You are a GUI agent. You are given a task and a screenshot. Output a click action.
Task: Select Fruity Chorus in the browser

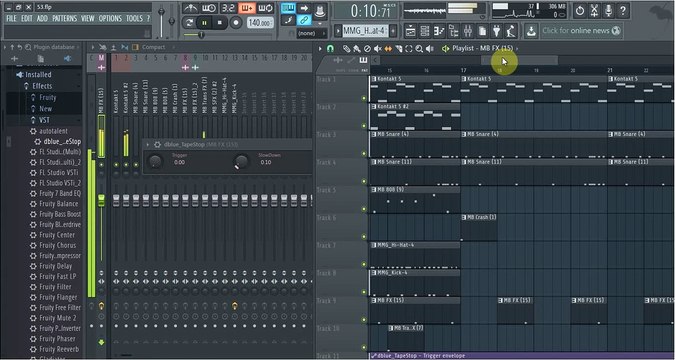[57, 245]
